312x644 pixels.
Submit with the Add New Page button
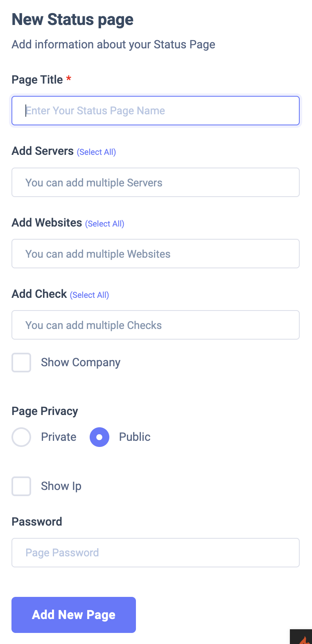coord(74,615)
